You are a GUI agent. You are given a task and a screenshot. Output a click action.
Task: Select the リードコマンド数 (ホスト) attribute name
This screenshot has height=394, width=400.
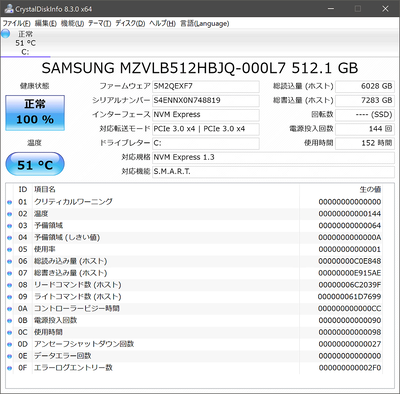click(x=78, y=285)
